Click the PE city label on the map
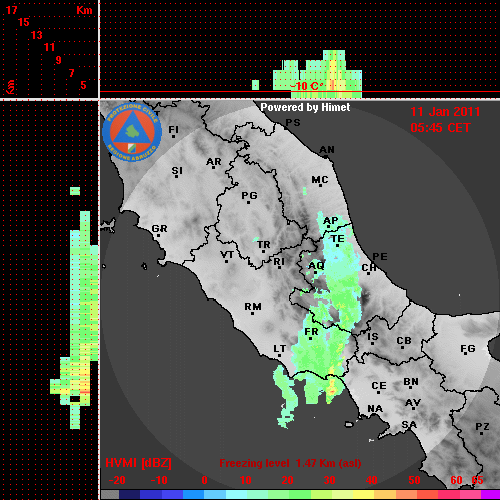This screenshot has height=500, width=500. (x=380, y=257)
